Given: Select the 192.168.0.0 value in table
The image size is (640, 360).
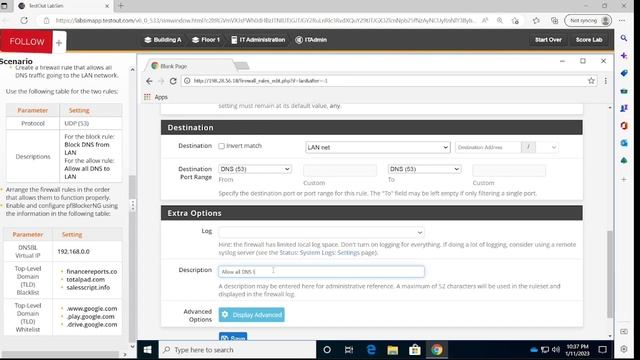Looking at the screenshot, I should (73, 251).
